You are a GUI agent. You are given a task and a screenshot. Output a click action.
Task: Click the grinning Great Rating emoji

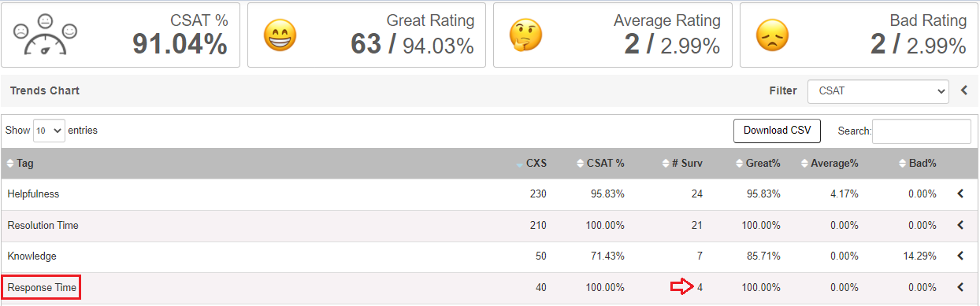pos(279,35)
